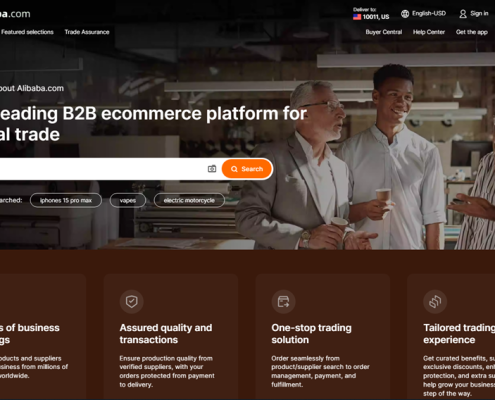
Task: Open image search camera icon
Action: [x=212, y=169]
